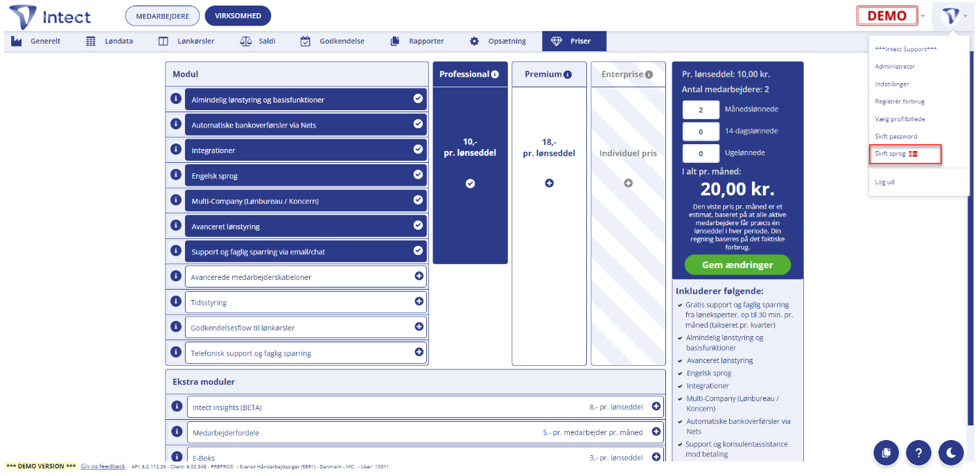The width and height of the screenshot is (980, 476).
Task: Open the Opsætning tab
Action: click(498, 41)
